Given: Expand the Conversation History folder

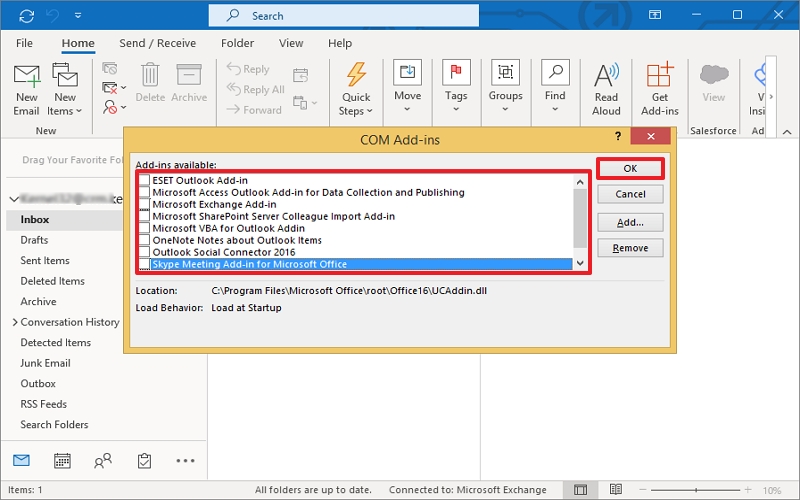Looking at the screenshot, I should point(14,322).
